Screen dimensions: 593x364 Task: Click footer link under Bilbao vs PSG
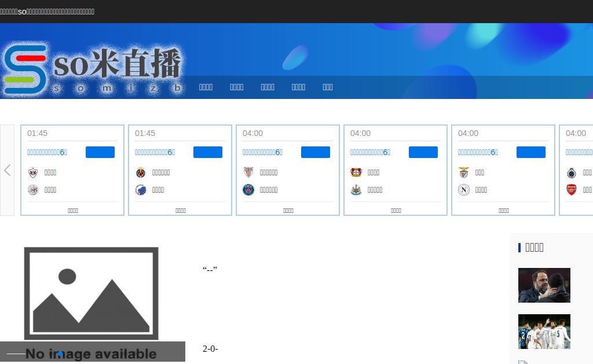pyautogui.click(x=288, y=211)
